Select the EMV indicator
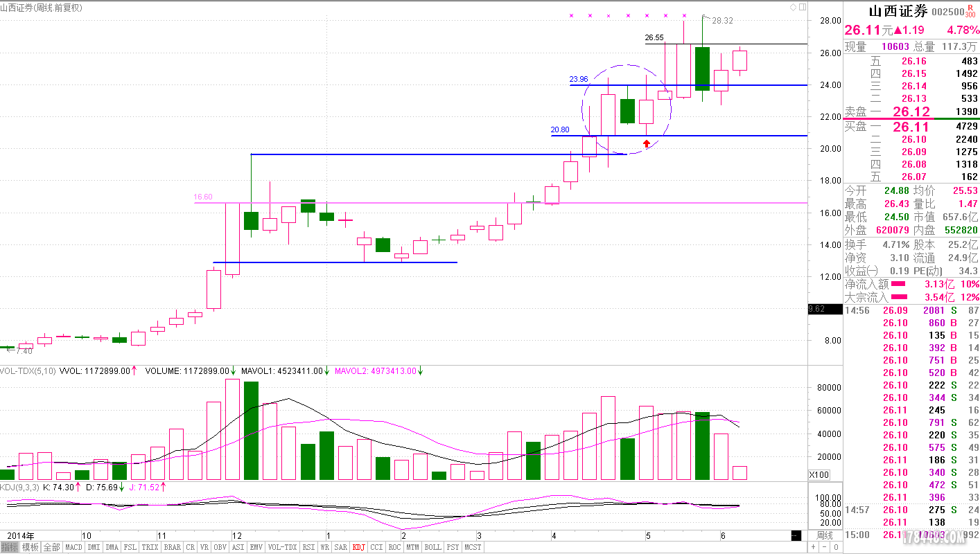 pyautogui.click(x=256, y=547)
